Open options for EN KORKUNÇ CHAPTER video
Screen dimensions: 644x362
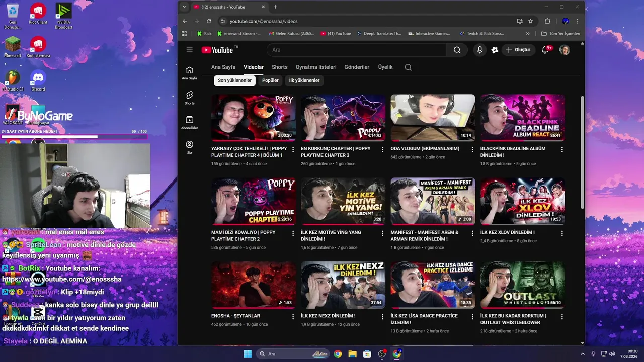[x=383, y=149]
